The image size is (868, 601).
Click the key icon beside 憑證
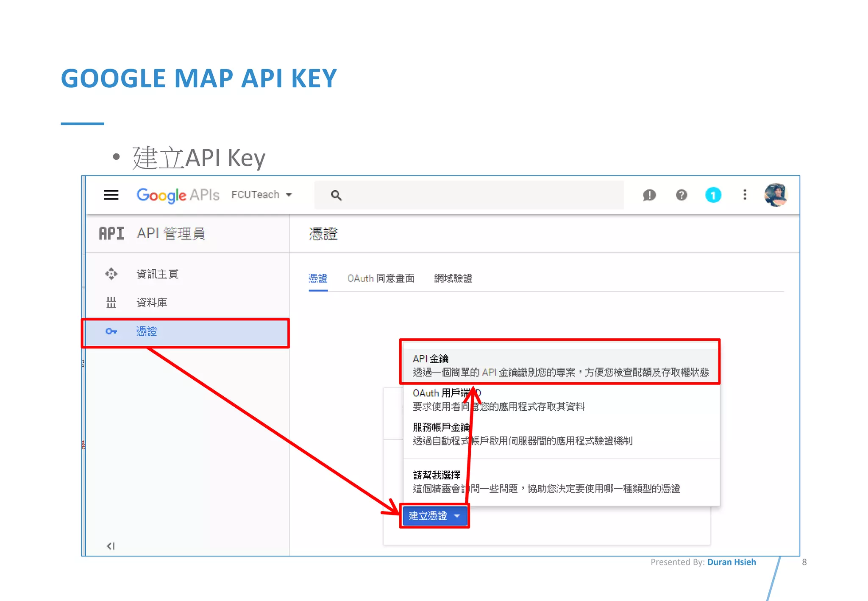pyautogui.click(x=111, y=331)
